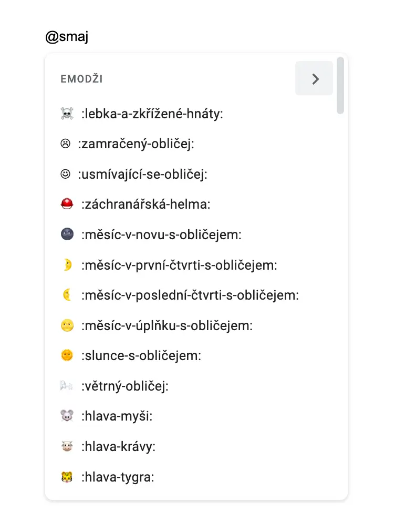The height and width of the screenshot is (532, 395).
Task: Click the skull and crossbones emoji icon
Action: pos(67,114)
